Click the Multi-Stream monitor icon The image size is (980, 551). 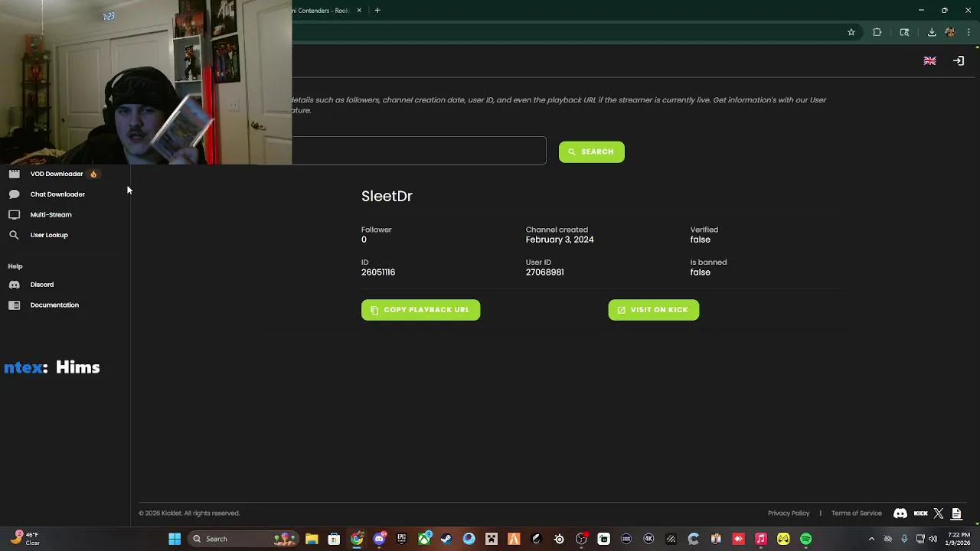coord(14,215)
